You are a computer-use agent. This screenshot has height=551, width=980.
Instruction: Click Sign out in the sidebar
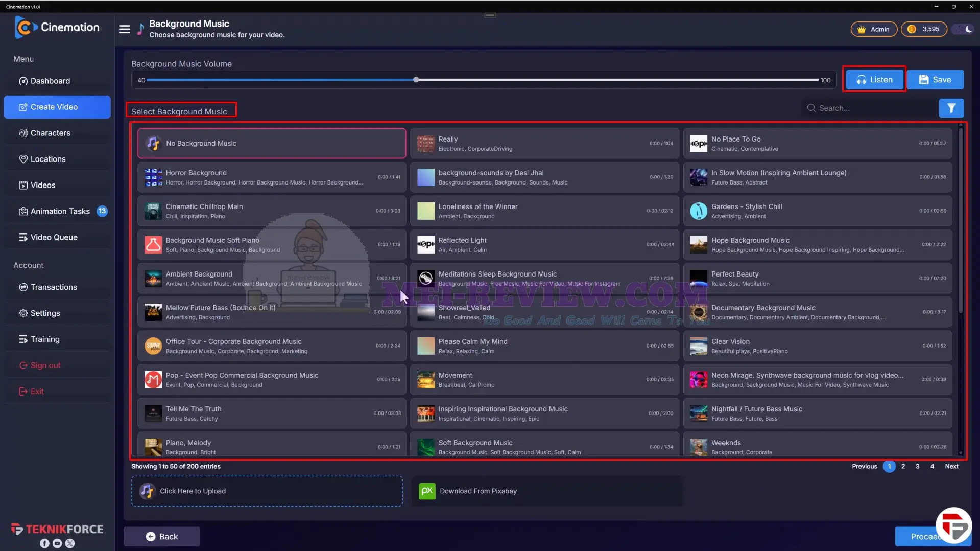tap(57, 365)
